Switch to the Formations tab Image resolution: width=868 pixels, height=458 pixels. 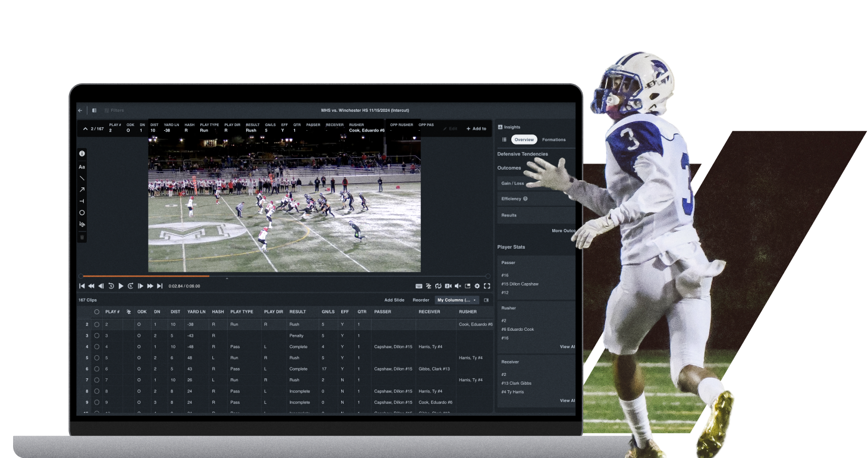click(x=553, y=140)
